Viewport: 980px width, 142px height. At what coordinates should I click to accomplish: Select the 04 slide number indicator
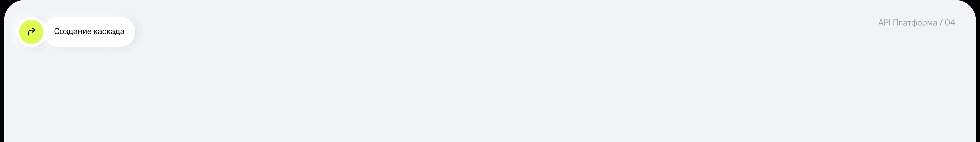pos(950,23)
